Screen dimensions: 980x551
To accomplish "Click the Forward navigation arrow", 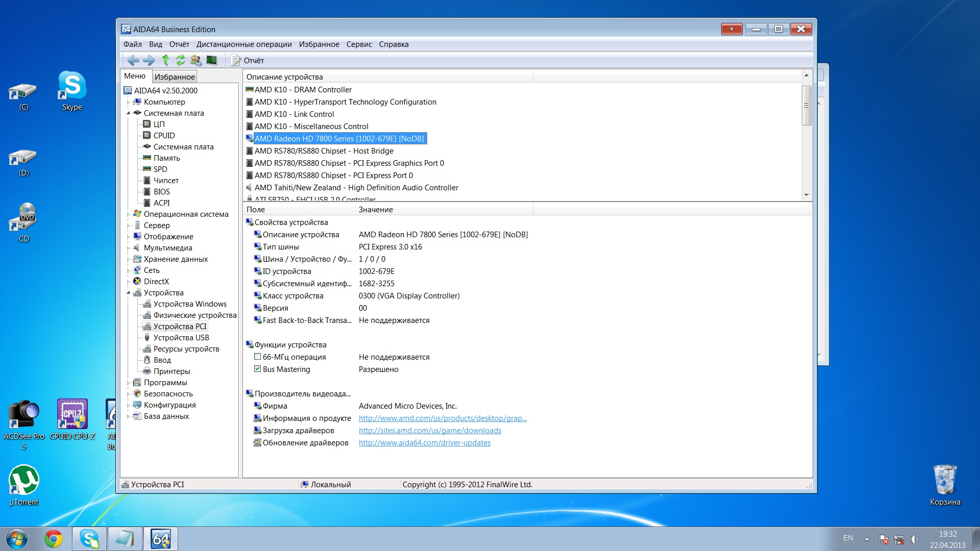I will click(149, 61).
